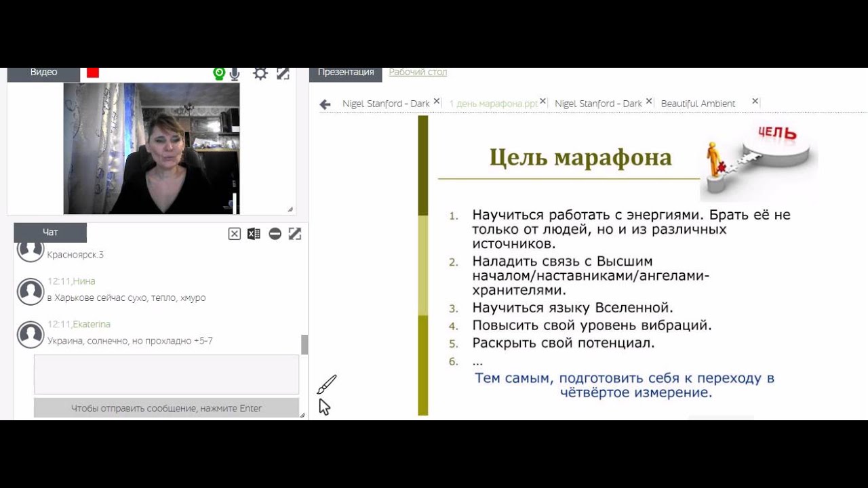
Task: Close second Nigel Stanford - Dark tab
Action: pyautogui.click(x=649, y=102)
